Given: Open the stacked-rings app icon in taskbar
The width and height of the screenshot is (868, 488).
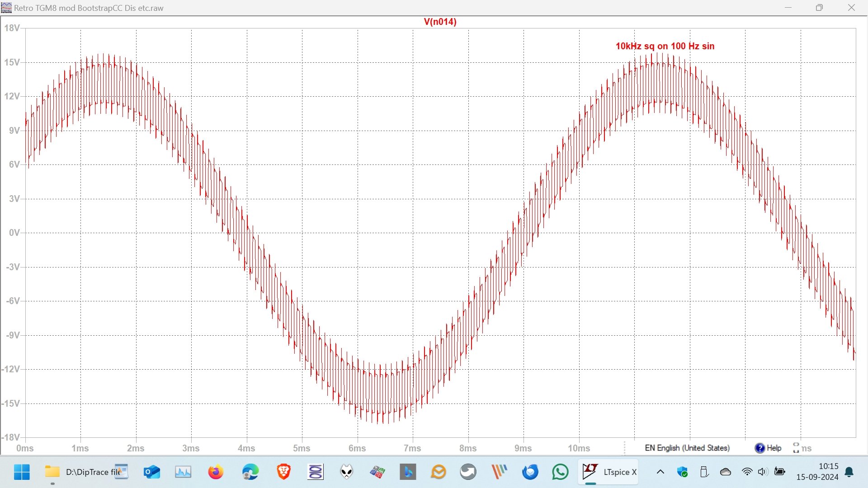Looking at the screenshot, I should tap(316, 472).
